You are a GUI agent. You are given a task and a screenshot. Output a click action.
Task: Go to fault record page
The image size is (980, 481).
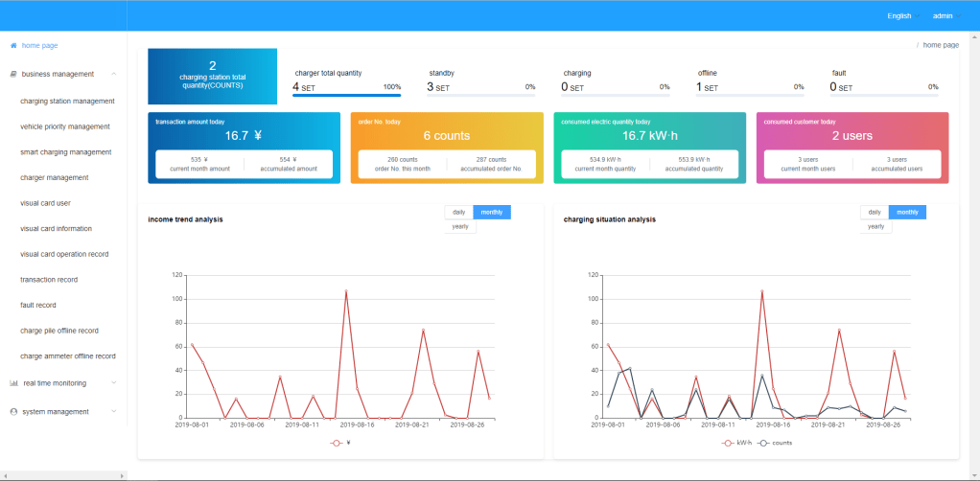38,305
